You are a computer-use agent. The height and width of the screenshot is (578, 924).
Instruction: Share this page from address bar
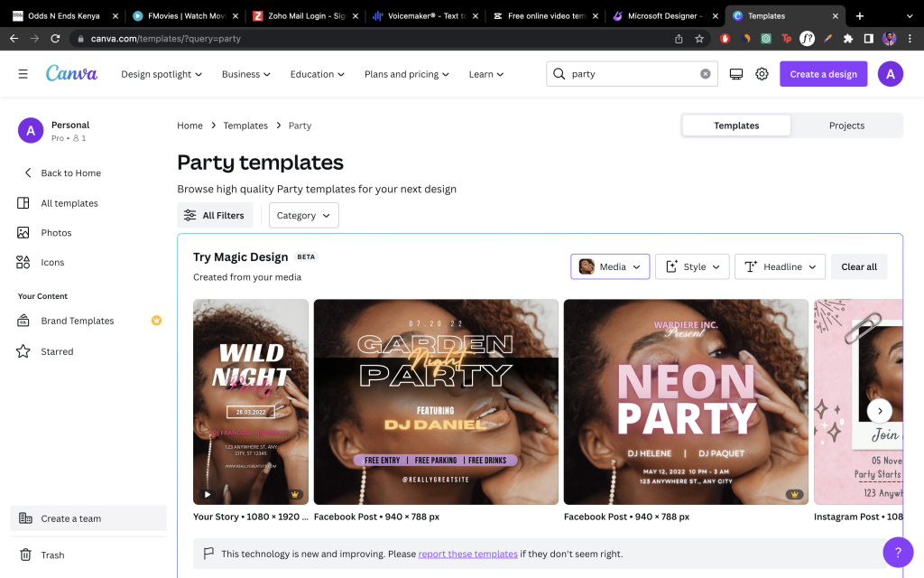click(679, 38)
